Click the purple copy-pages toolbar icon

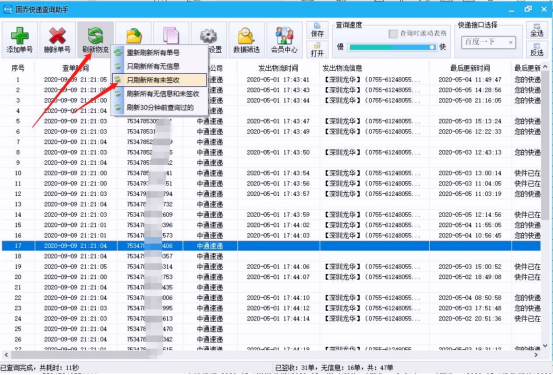click(x=171, y=36)
